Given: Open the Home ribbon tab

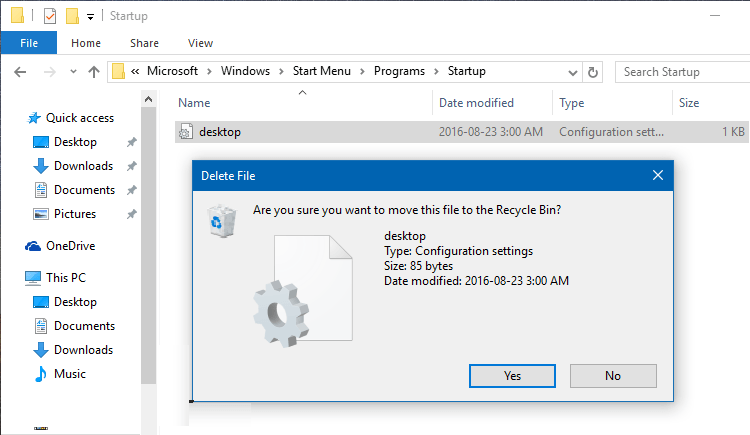Looking at the screenshot, I should coord(86,43).
